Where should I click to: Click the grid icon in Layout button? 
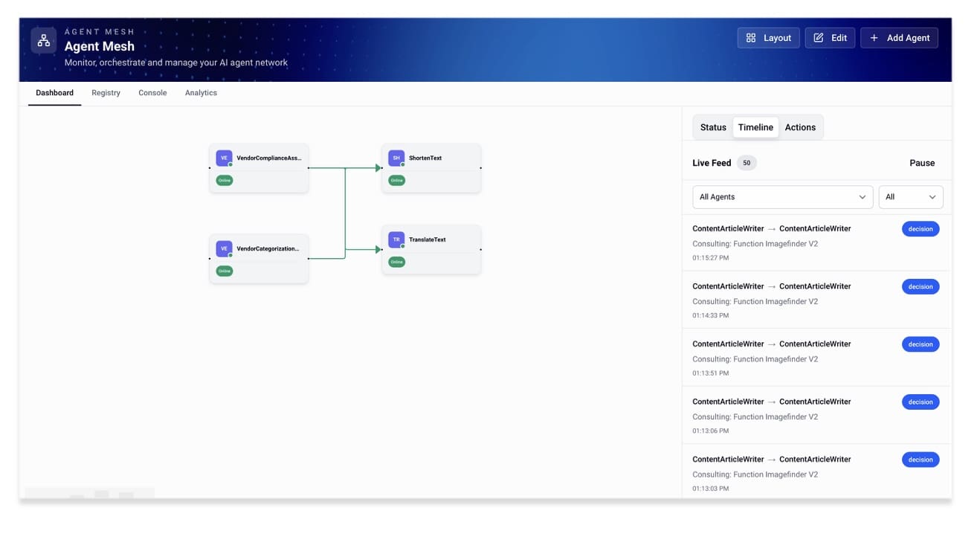751,38
